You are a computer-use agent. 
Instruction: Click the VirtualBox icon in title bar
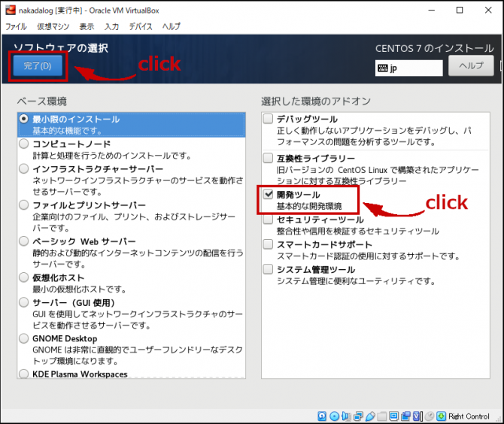(x=9, y=10)
